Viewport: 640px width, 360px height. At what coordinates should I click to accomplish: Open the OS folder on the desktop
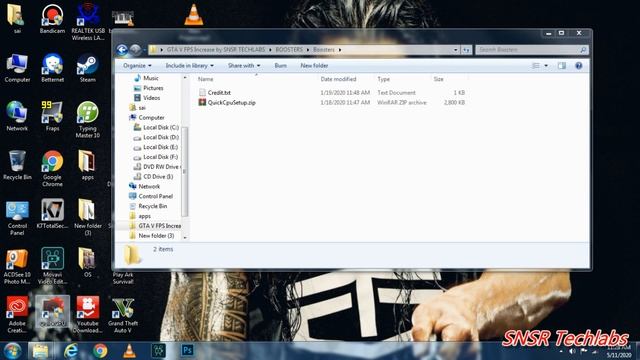pos(87,262)
